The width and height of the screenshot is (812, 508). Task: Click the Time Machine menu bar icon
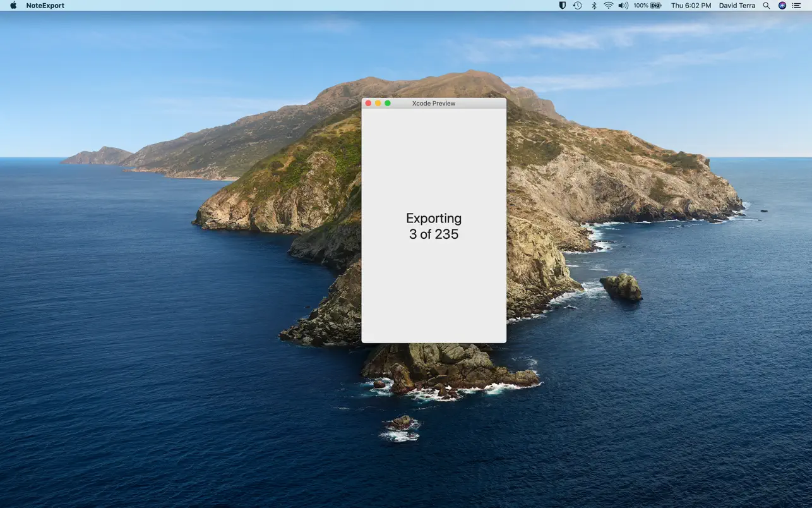tap(577, 5)
